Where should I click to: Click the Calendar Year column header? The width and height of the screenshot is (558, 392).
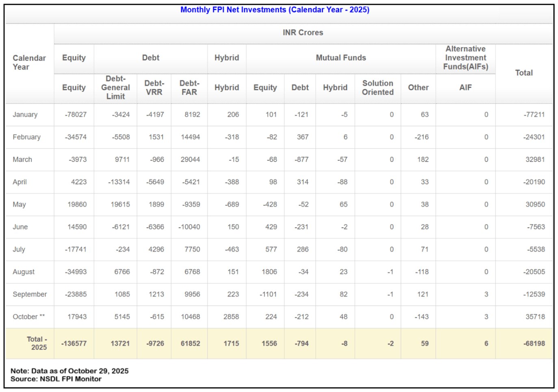pyautogui.click(x=29, y=62)
